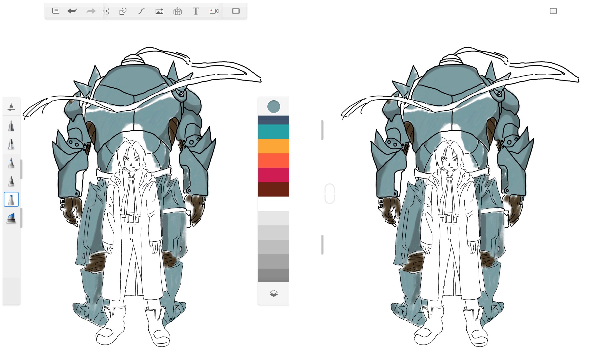Open the shapes draw-style tool

point(123,11)
